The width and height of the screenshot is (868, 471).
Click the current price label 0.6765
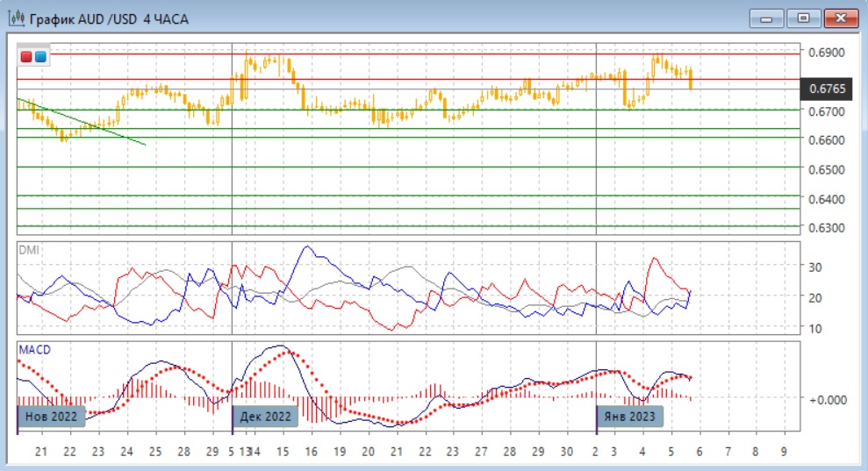(828, 89)
